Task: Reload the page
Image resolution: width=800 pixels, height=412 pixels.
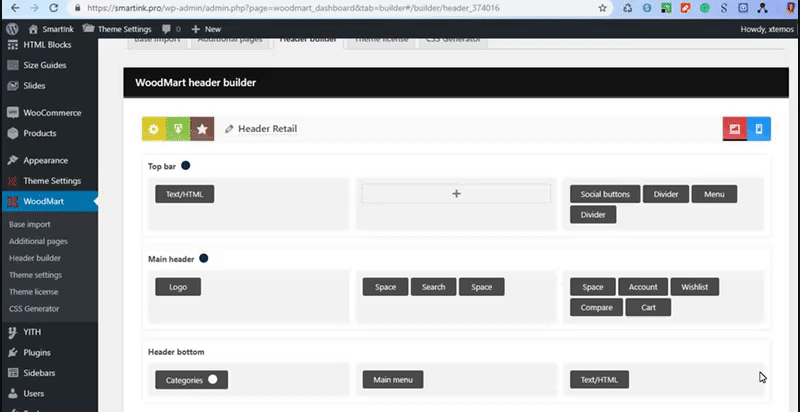Action: click(x=54, y=8)
